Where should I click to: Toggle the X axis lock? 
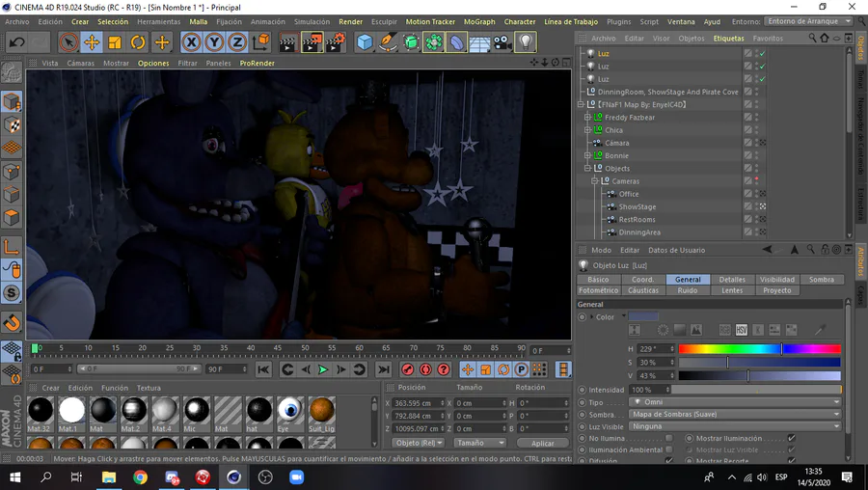(x=191, y=42)
